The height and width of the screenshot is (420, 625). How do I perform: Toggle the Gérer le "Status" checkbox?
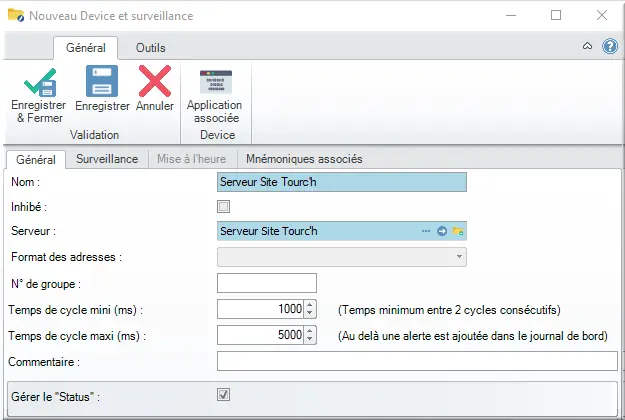coord(223,395)
